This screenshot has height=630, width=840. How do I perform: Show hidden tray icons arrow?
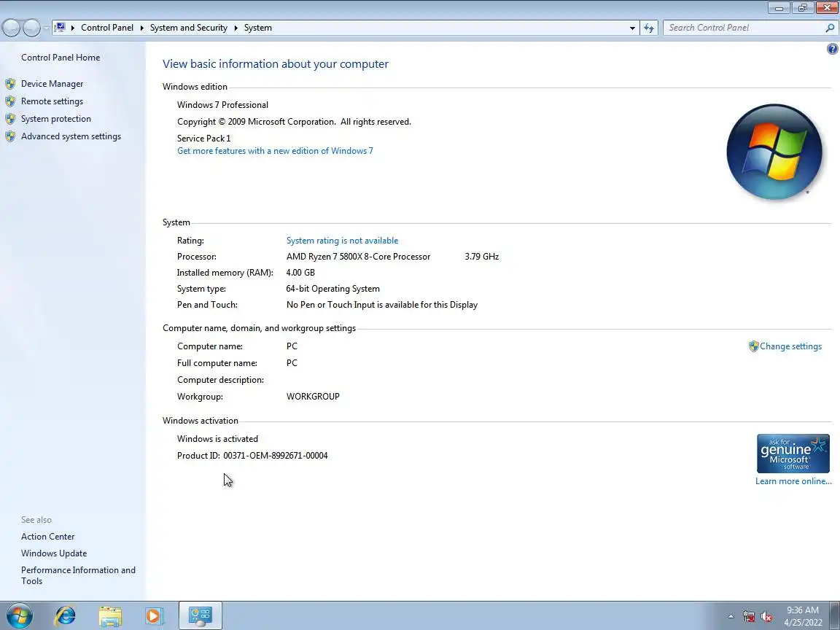click(x=731, y=617)
